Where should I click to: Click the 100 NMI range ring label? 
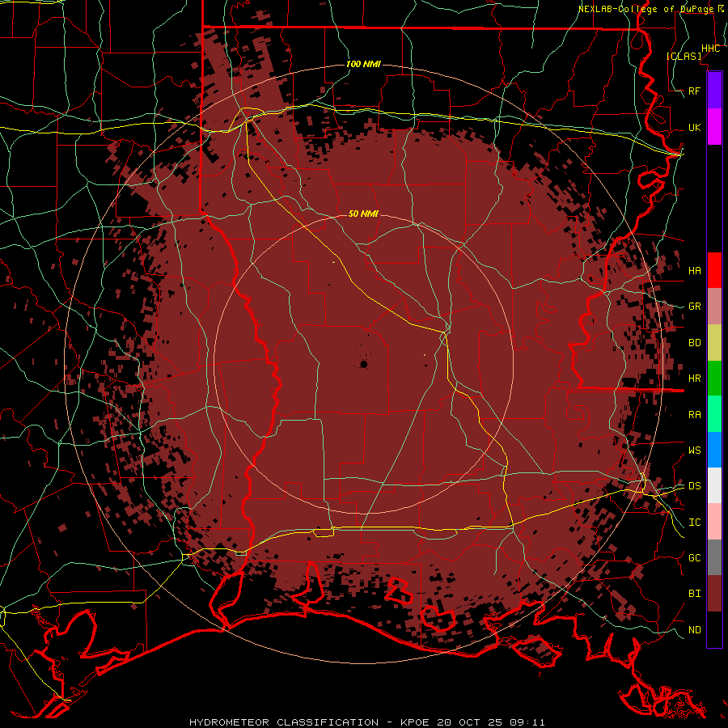tap(363, 64)
